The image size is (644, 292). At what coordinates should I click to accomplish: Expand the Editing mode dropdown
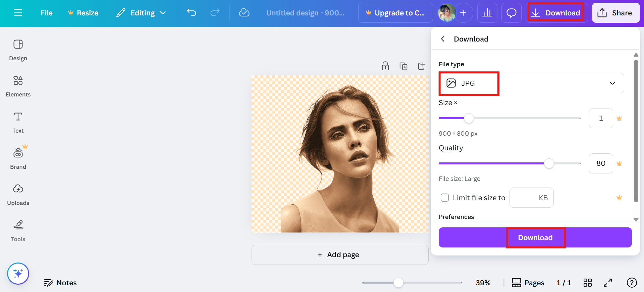point(141,13)
